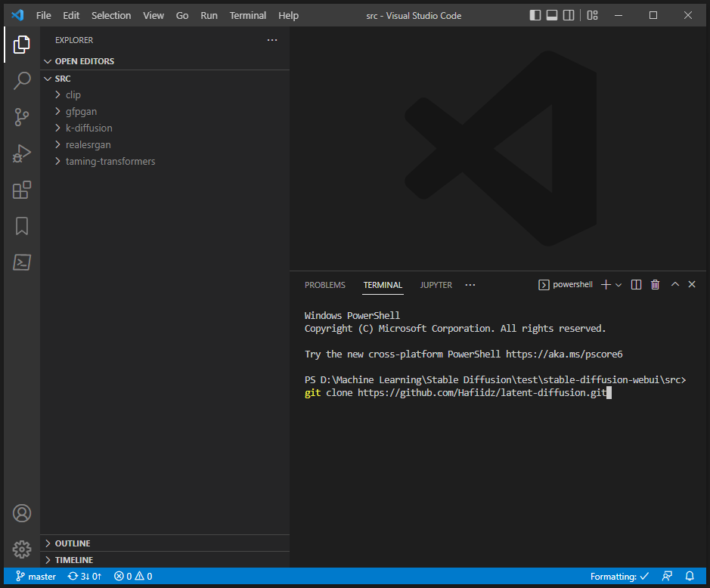
Task: Open the PowerShell terminal icon in activity bar
Action: 21,262
